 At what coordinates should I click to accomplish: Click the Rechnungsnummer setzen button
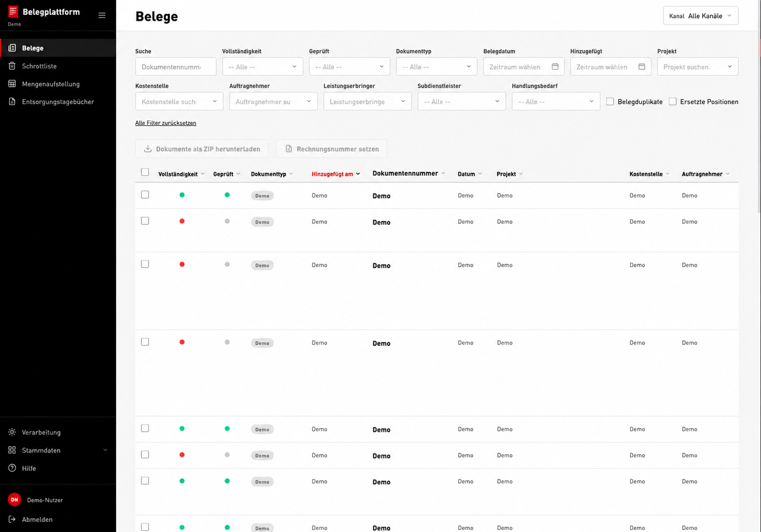click(332, 149)
